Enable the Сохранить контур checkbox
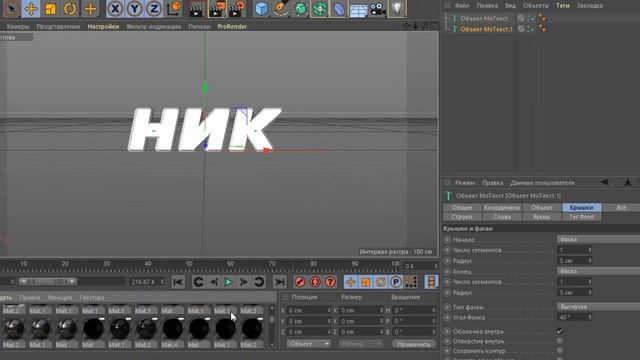The width and height of the screenshot is (640, 360). pyautogui.click(x=560, y=351)
